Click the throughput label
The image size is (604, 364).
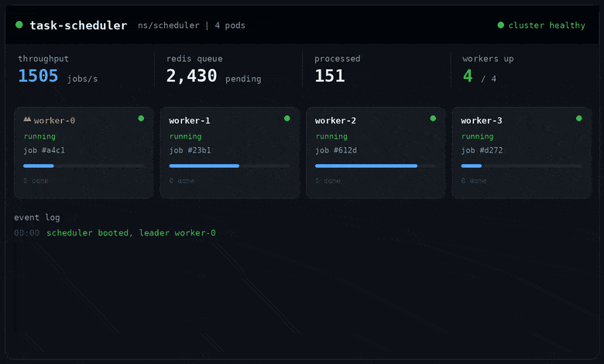click(x=43, y=59)
